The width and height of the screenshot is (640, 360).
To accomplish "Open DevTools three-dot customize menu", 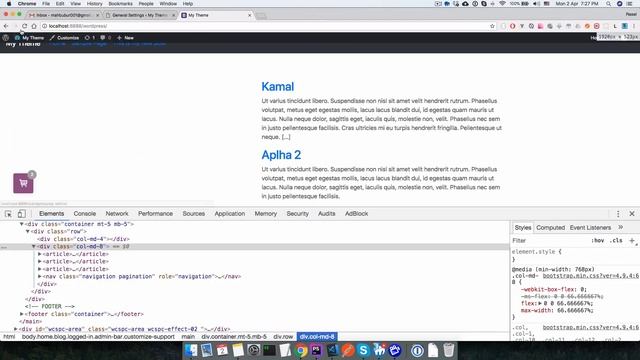I will 618,214.
